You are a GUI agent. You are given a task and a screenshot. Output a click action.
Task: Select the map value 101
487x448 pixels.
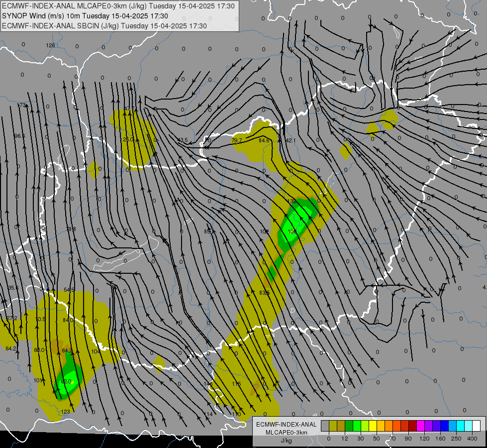tap(38, 380)
